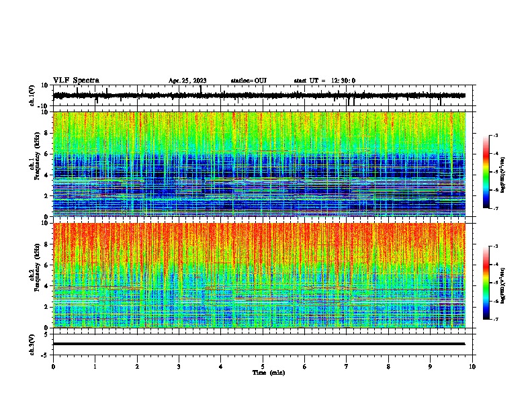Screen dimensions: 532x411
Task: Click the time axis tick label '7'
Action: [347, 367]
